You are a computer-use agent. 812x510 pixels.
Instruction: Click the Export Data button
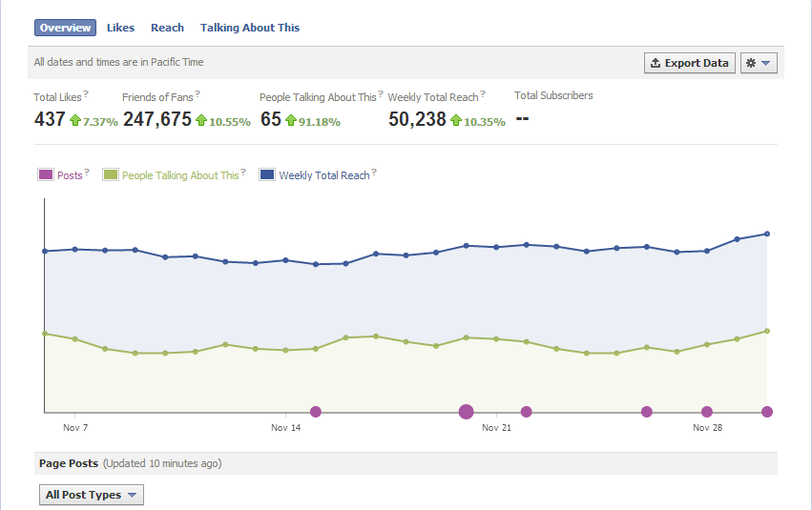tap(689, 63)
